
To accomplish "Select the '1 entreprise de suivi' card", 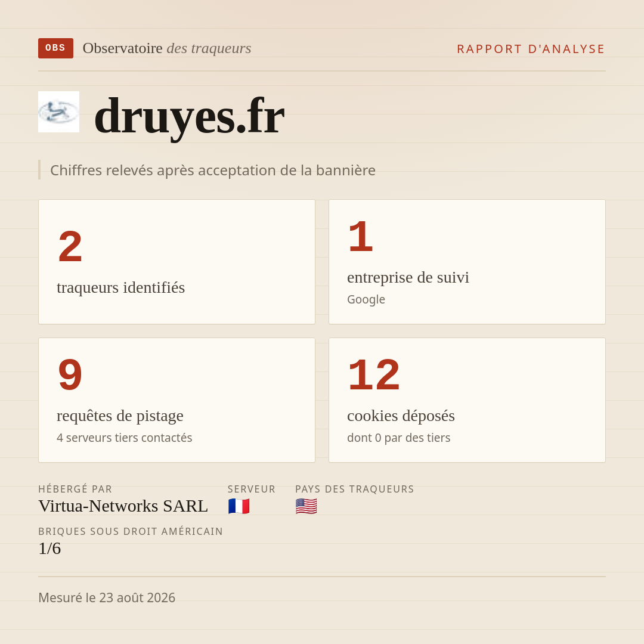I will pyautogui.click(x=467, y=262).
